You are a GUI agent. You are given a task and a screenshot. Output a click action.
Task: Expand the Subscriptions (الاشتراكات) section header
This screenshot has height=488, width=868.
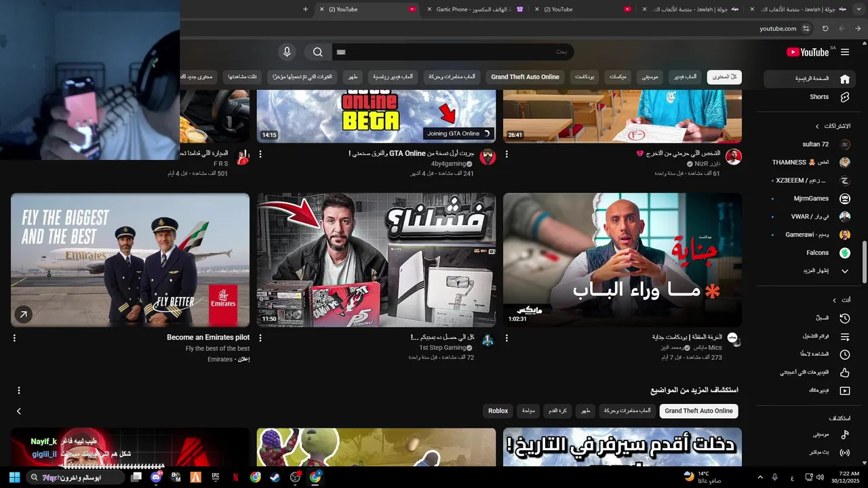click(833, 126)
